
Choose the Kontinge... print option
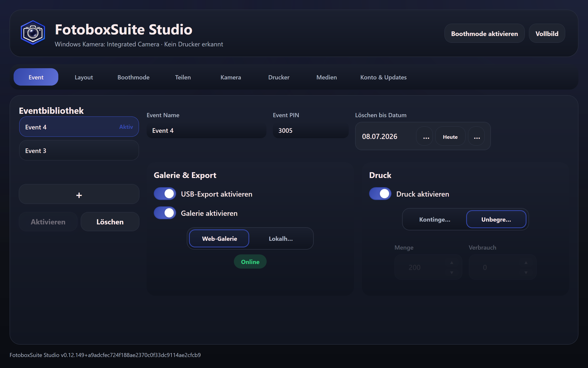435,219
